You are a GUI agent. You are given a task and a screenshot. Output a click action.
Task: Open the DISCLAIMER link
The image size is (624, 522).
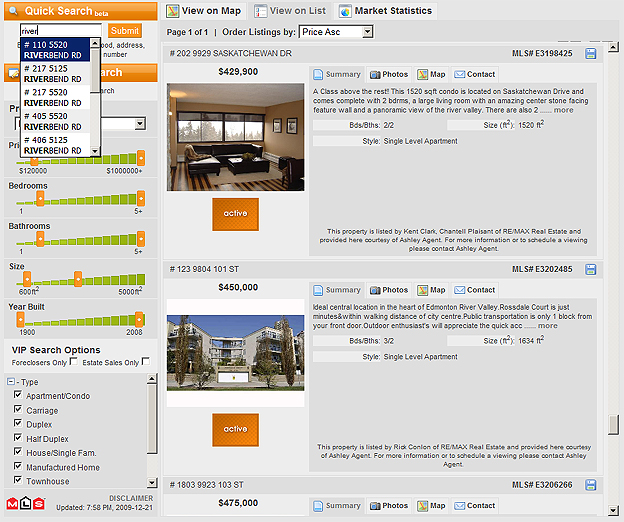tap(131, 498)
